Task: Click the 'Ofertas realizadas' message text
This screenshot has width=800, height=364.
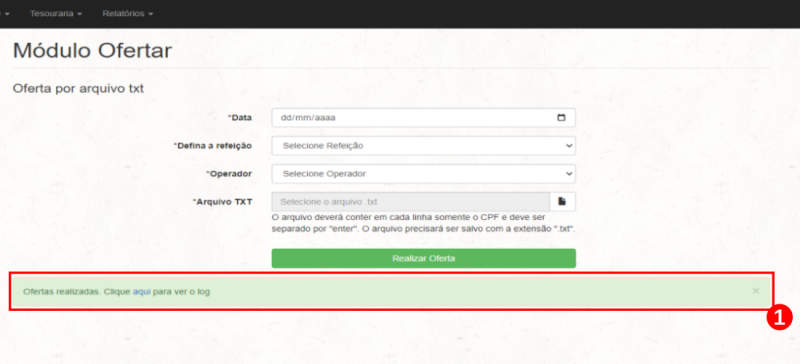Action: pos(116,292)
